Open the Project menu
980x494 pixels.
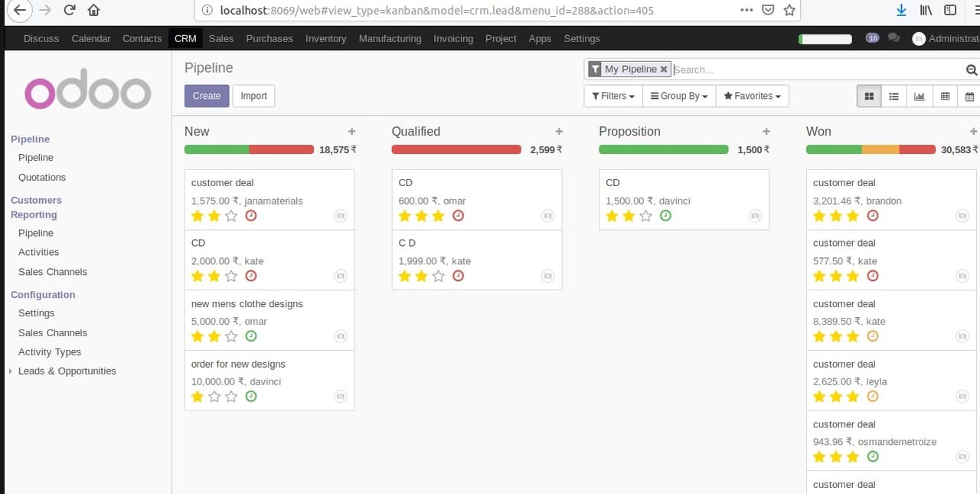coord(501,38)
